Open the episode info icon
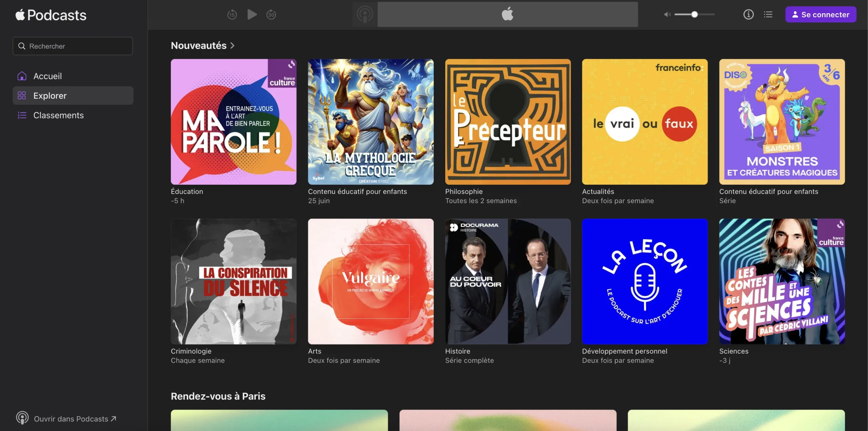Image resolution: width=868 pixels, height=431 pixels. 748,15
